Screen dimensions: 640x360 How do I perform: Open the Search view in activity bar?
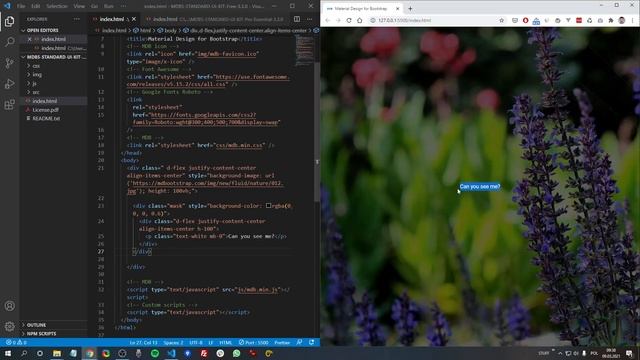[9, 42]
